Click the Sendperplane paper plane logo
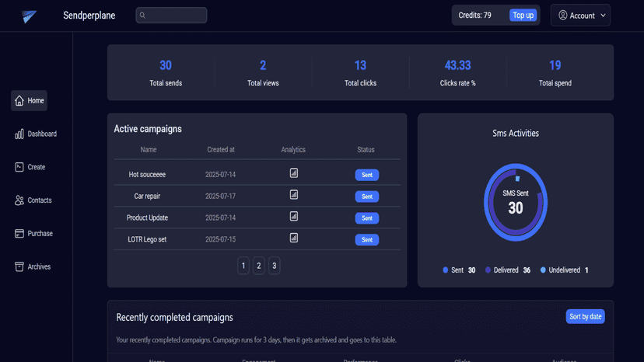Viewport: 644px width, 362px height. click(x=29, y=16)
